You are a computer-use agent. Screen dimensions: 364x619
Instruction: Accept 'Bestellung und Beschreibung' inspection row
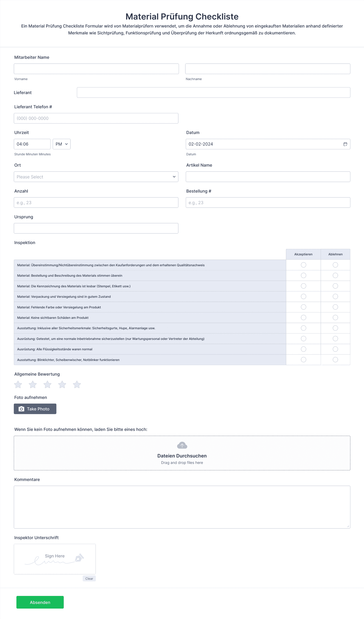(303, 276)
